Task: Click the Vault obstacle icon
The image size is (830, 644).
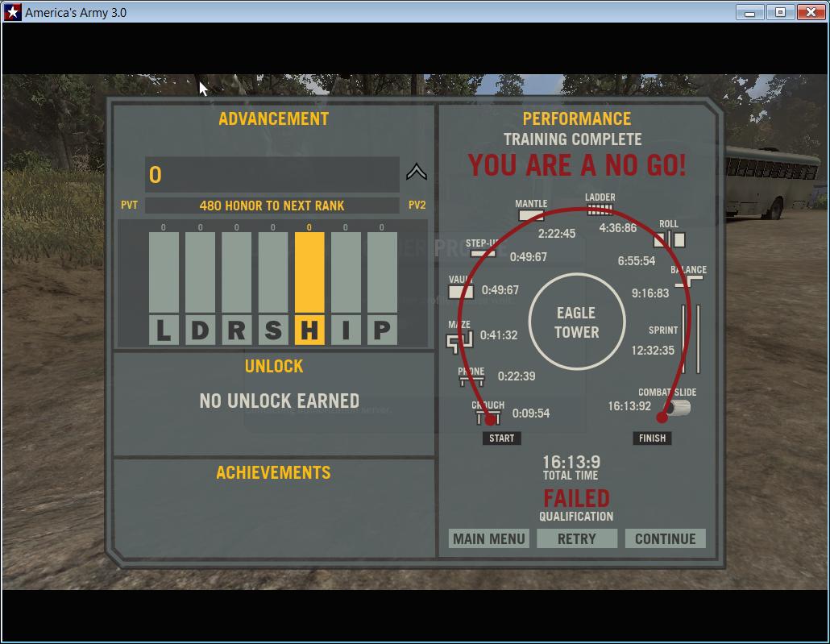Action: tap(461, 292)
